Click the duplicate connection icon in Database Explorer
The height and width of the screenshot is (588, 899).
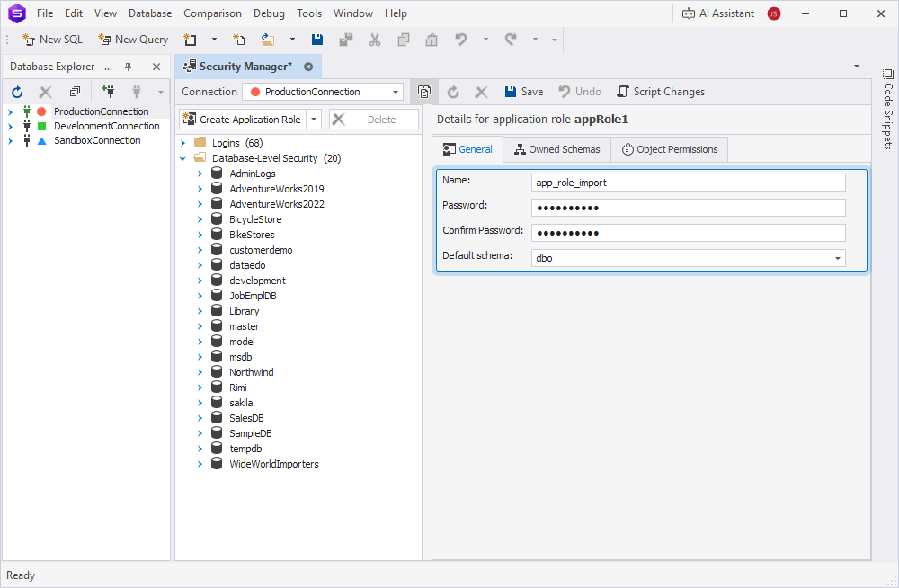pyautogui.click(x=75, y=92)
